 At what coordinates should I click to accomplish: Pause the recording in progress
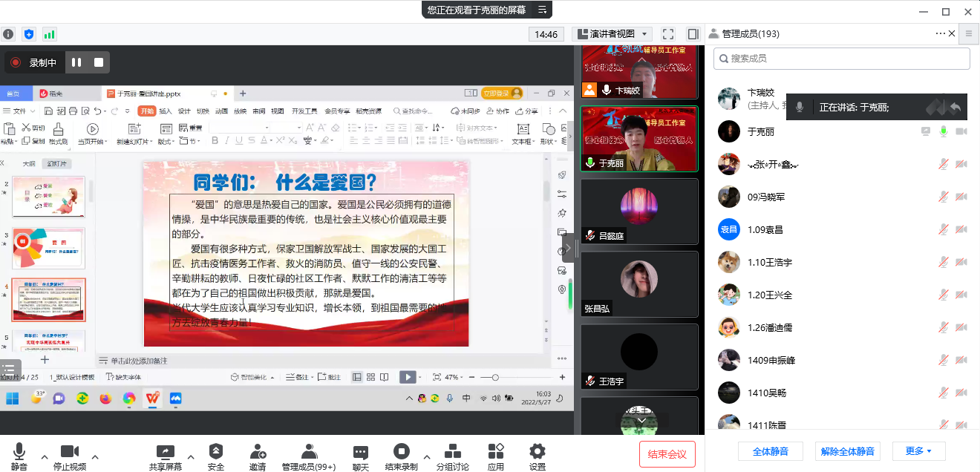76,62
